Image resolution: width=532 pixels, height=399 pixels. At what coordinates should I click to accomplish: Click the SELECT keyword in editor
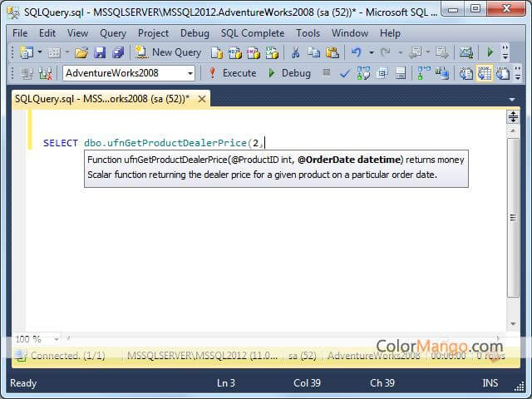click(61, 143)
